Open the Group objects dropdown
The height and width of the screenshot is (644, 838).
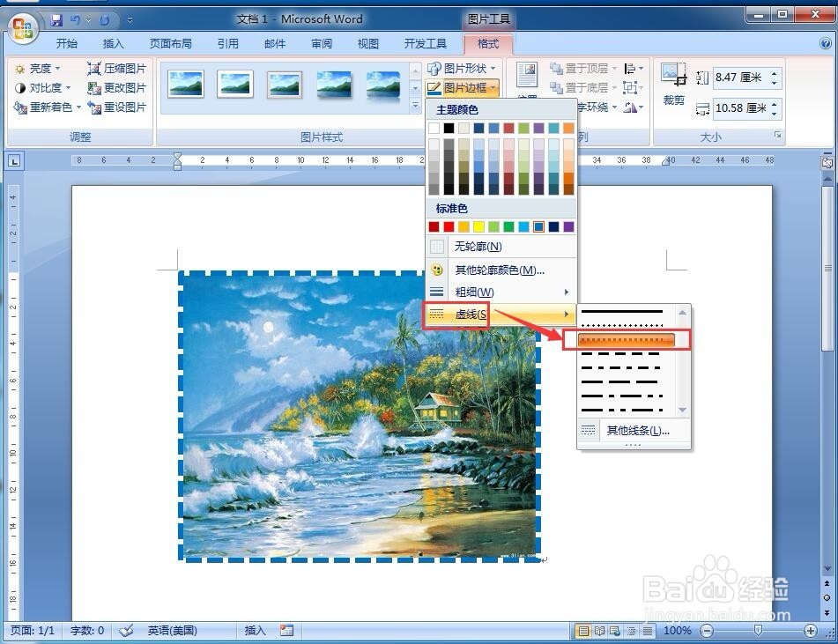(634, 87)
